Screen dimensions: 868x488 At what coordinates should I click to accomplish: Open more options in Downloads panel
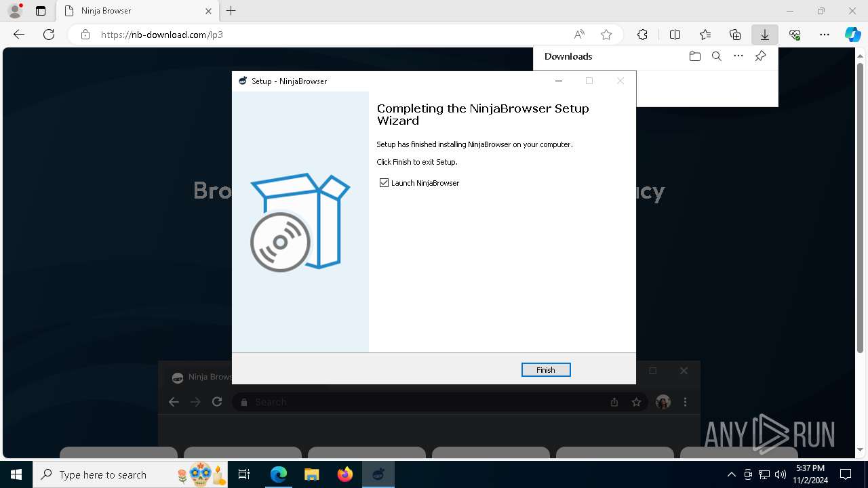[x=738, y=56]
